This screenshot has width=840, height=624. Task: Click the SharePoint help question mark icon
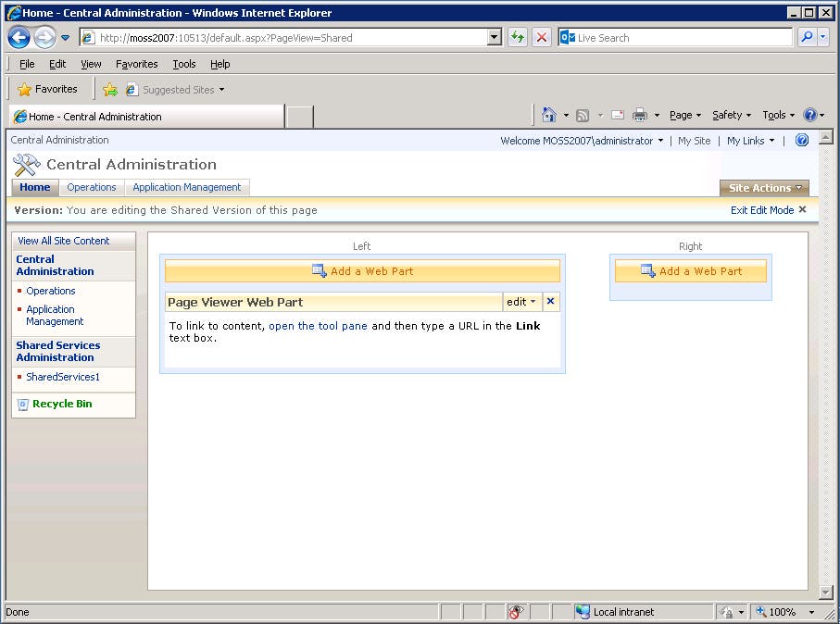(801, 140)
